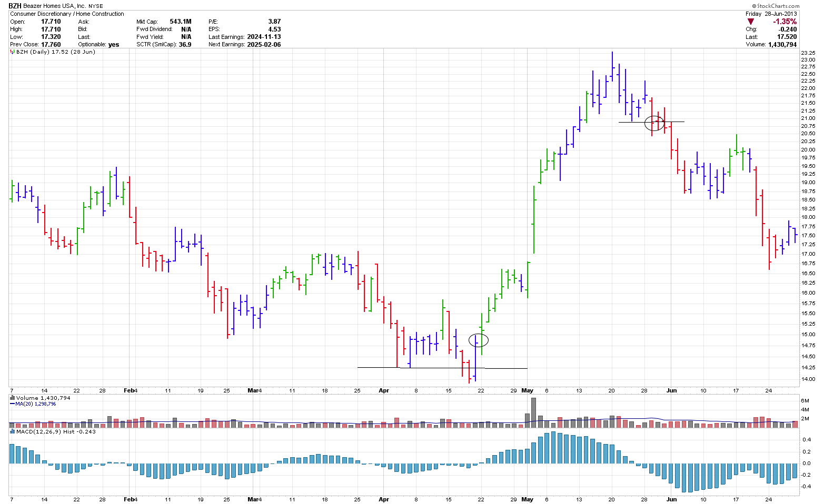Image resolution: width=824 pixels, height=504 pixels.
Task: Click the NYSE exchange label
Action: pos(96,6)
